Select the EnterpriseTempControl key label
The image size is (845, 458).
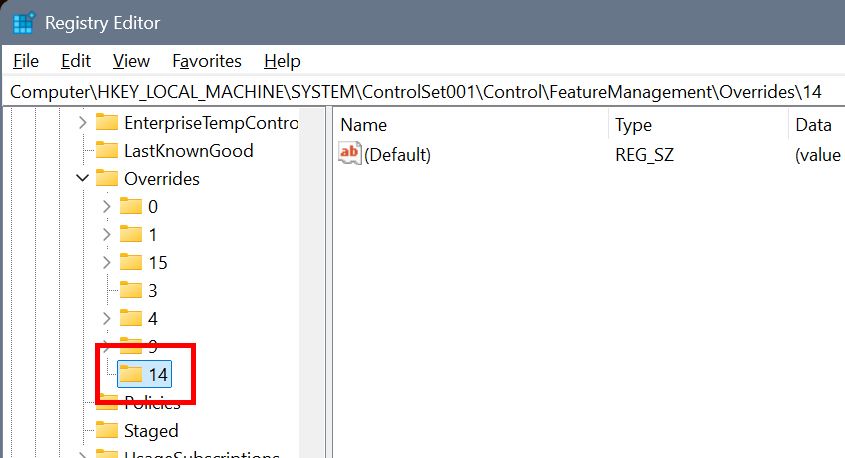tap(211, 123)
